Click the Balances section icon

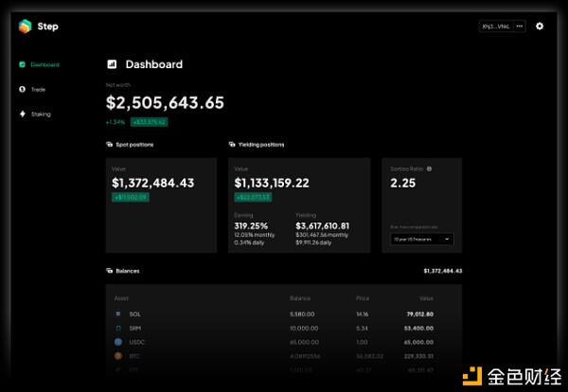(x=110, y=271)
